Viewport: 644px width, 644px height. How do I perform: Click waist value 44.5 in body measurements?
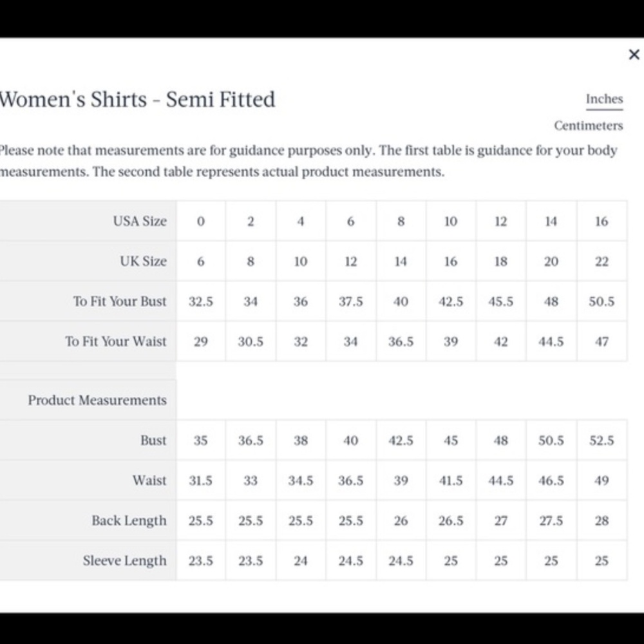(551, 341)
